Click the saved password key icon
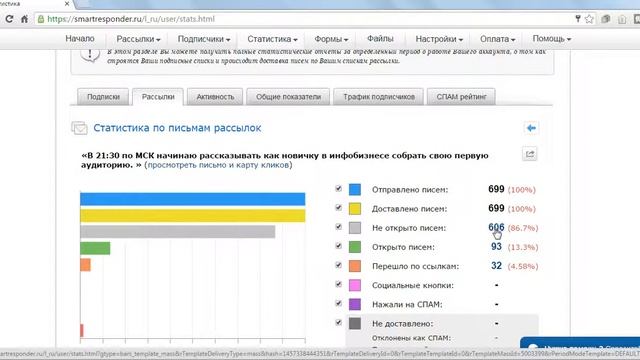The height and width of the screenshot is (360, 640). (578, 19)
